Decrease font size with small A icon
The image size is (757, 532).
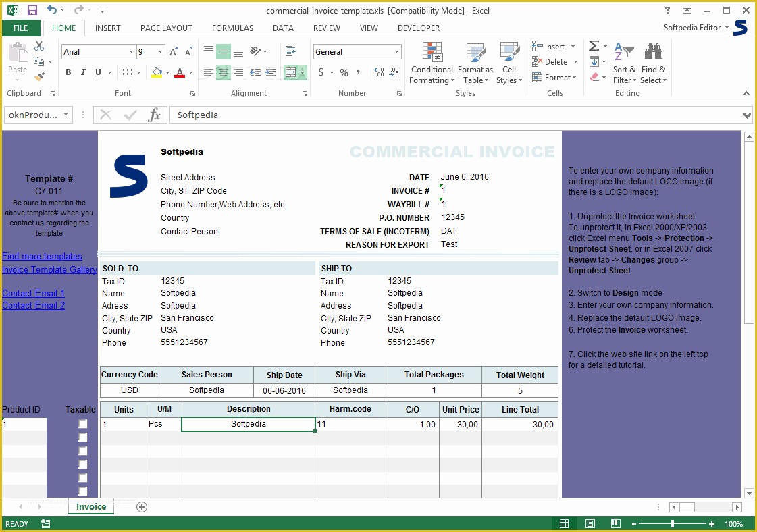tap(189, 51)
